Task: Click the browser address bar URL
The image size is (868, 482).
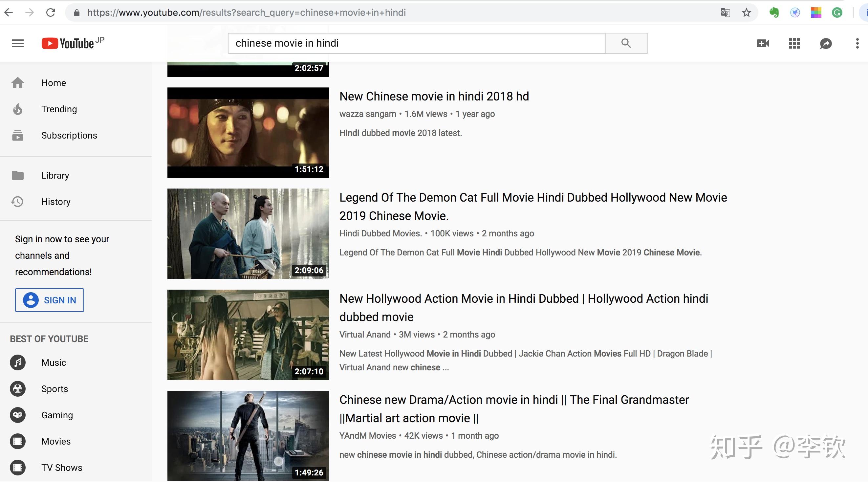Action: coord(246,13)
